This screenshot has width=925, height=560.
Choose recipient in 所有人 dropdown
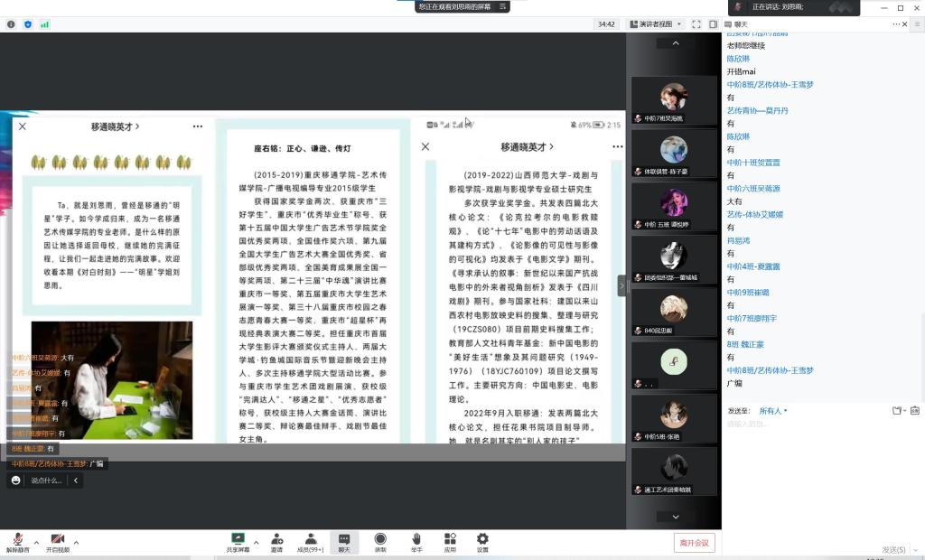[x=773, y=411]
